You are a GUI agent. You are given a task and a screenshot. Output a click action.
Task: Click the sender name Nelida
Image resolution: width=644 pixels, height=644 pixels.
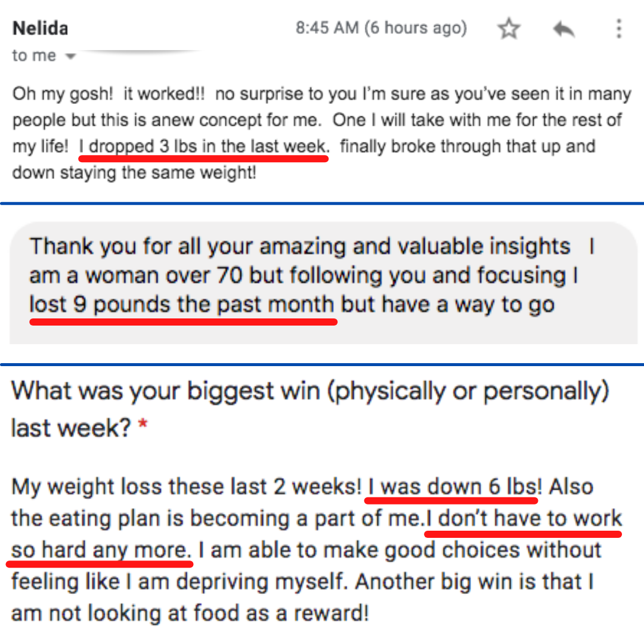click(41, 29)
